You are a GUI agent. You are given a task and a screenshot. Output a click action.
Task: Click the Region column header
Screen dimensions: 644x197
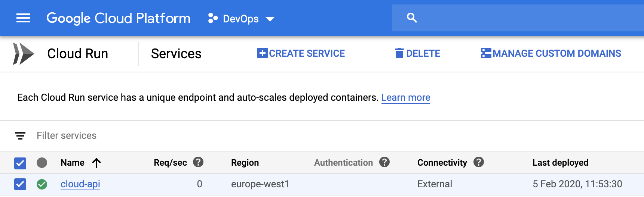[x=245, y=163]
